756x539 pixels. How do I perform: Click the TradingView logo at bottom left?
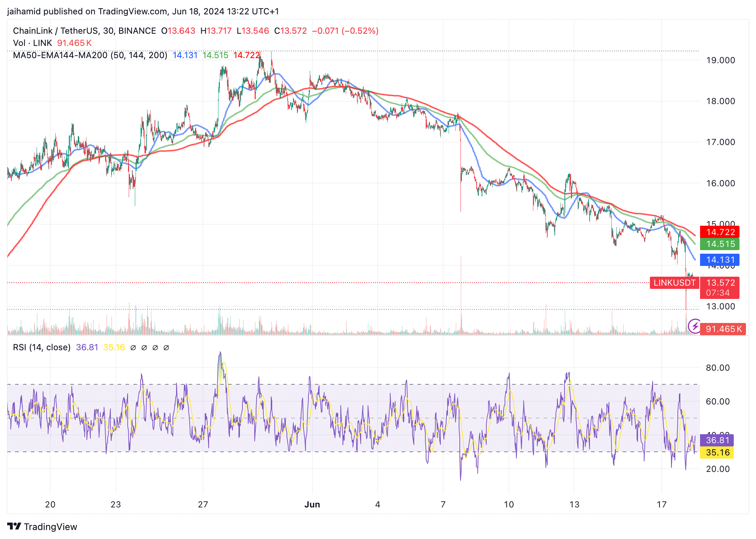pyautogui.click(x=42, y=526)
